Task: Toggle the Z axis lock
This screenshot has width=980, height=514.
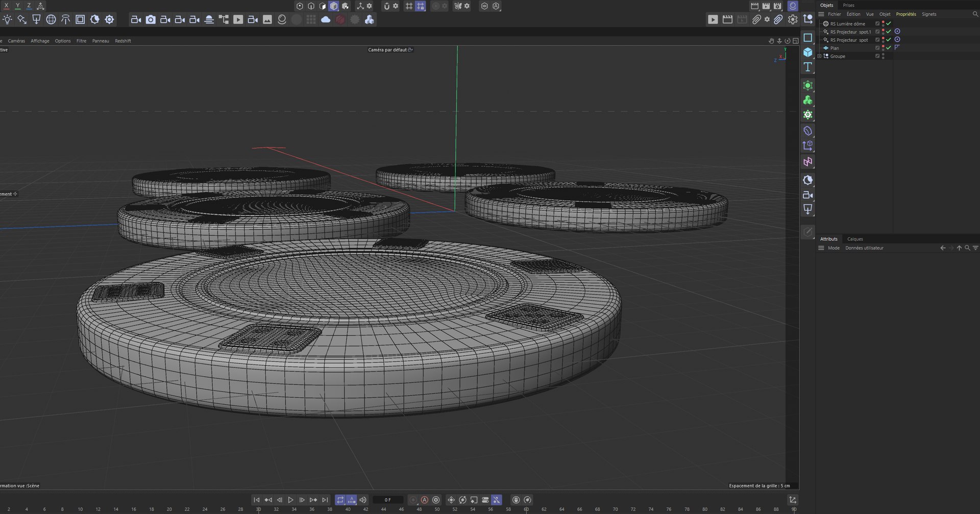Action: click(29, 6)
